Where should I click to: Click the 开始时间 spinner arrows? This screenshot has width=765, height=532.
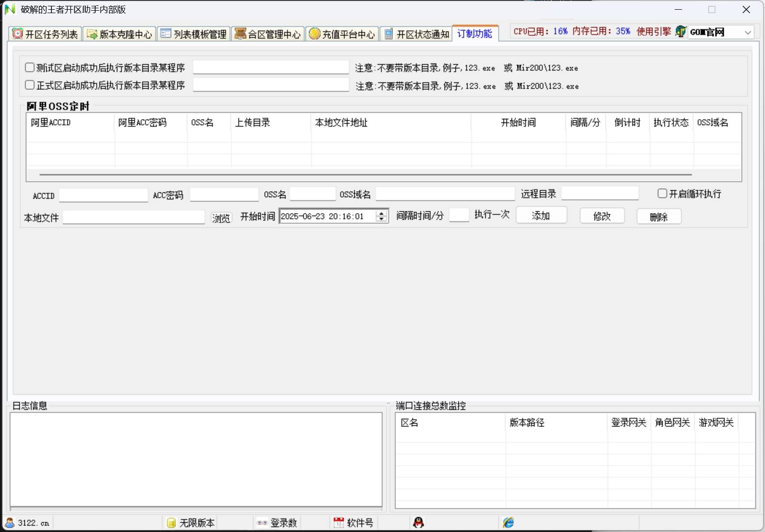[382, 216]
